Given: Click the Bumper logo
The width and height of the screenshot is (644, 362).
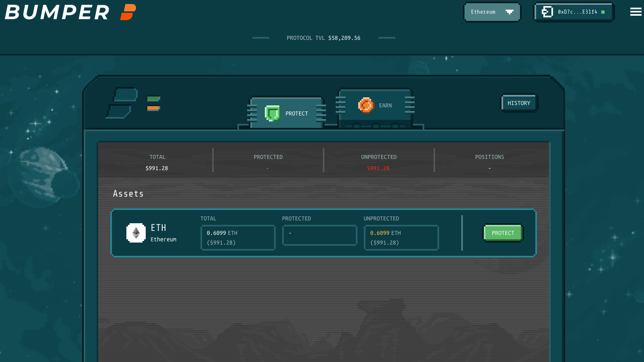Looking at the screenshot, I should click(x=70, y=12).
